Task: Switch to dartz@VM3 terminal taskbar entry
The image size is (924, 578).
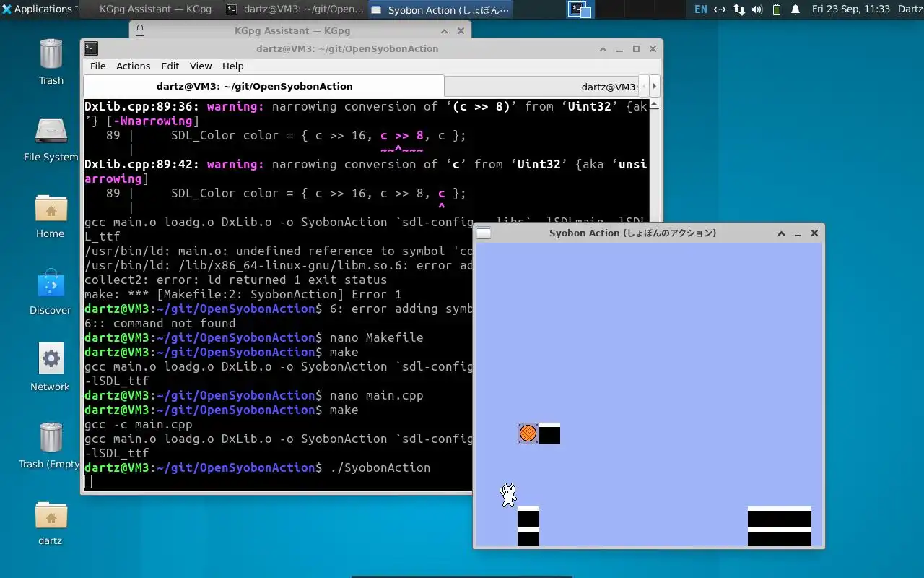Action: click(x=295, y=9)
